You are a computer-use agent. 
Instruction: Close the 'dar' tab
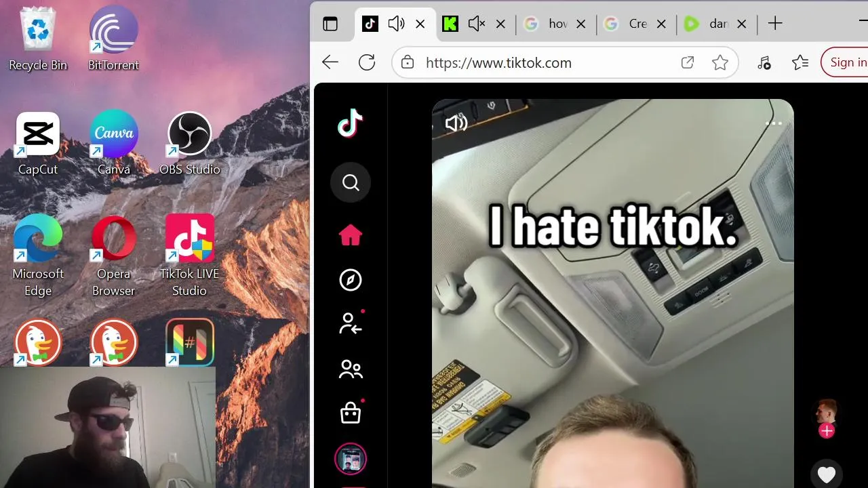[x=742, y=24]
